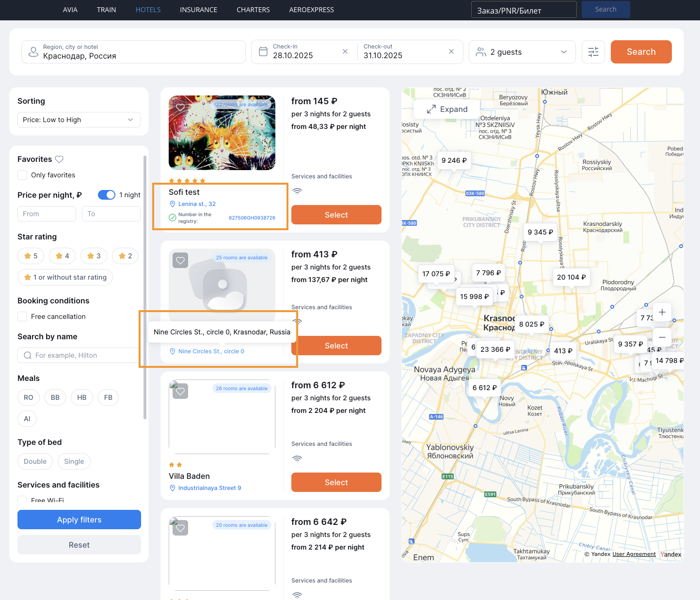Toggle the 1 night price switch
This screenshot has width=700, height=600.
[107, 195]
